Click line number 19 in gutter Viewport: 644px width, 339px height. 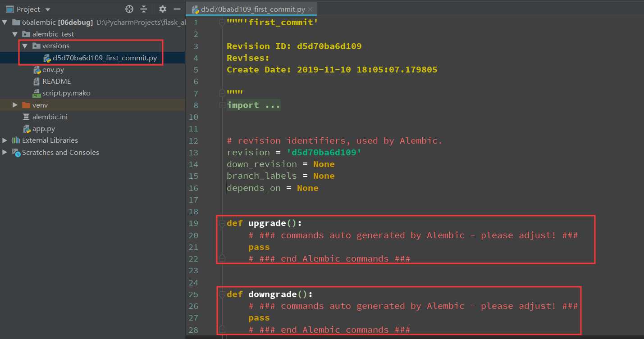(193, 223)
